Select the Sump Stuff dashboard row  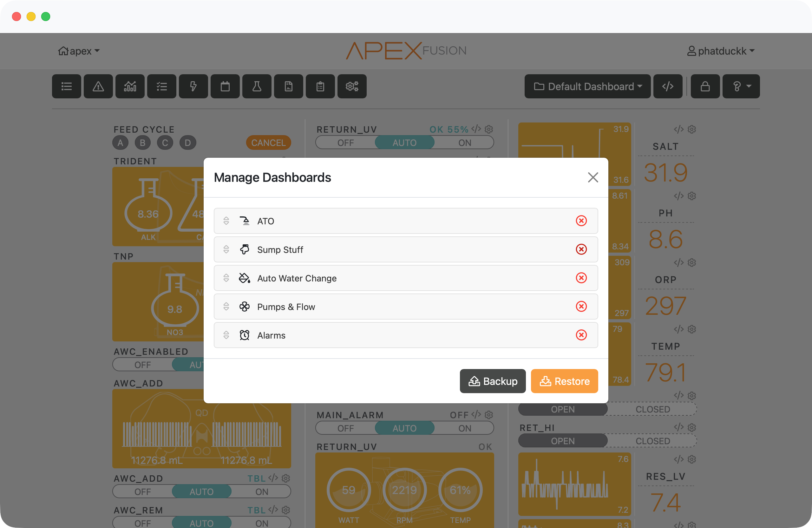tap(406, 249)
